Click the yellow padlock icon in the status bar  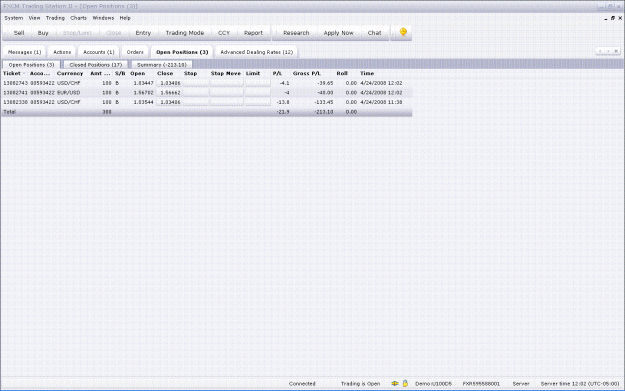(405, 383)
